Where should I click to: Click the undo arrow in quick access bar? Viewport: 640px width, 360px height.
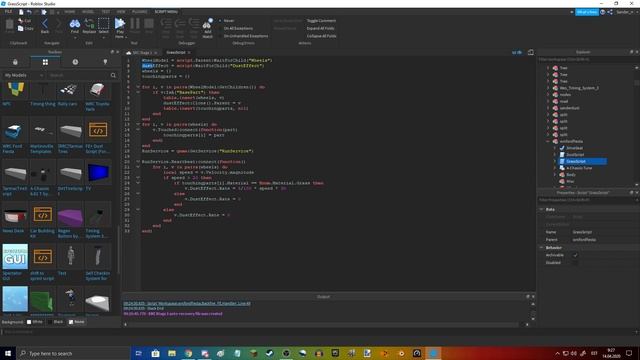(x=29, y=12)
